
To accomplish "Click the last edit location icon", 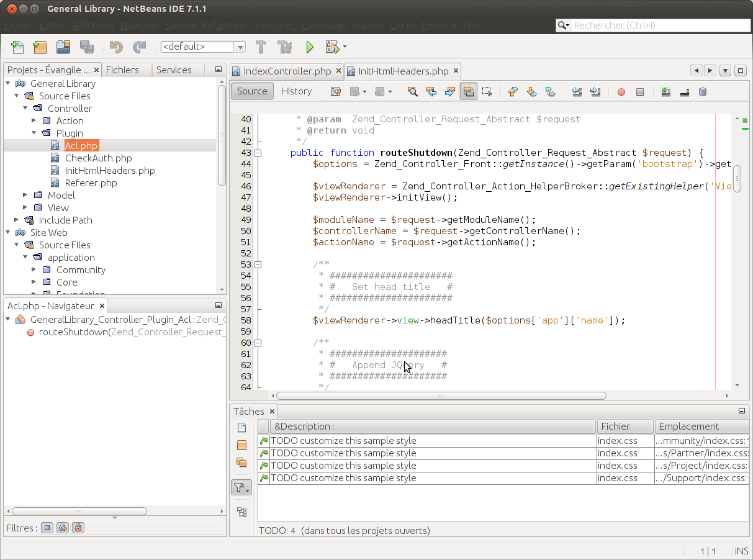I will 335,91.
